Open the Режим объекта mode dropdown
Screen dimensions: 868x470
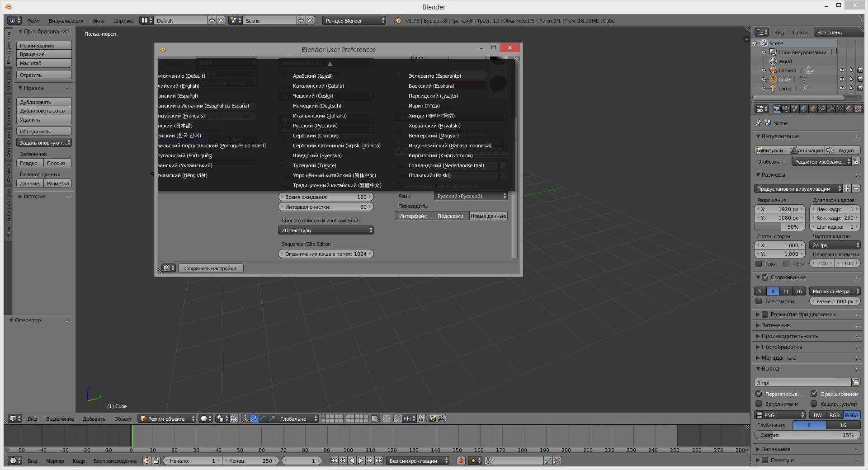pos(167,418)
